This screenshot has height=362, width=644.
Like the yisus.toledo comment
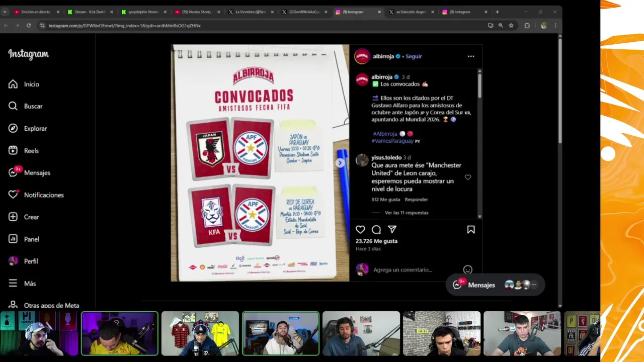468,177
